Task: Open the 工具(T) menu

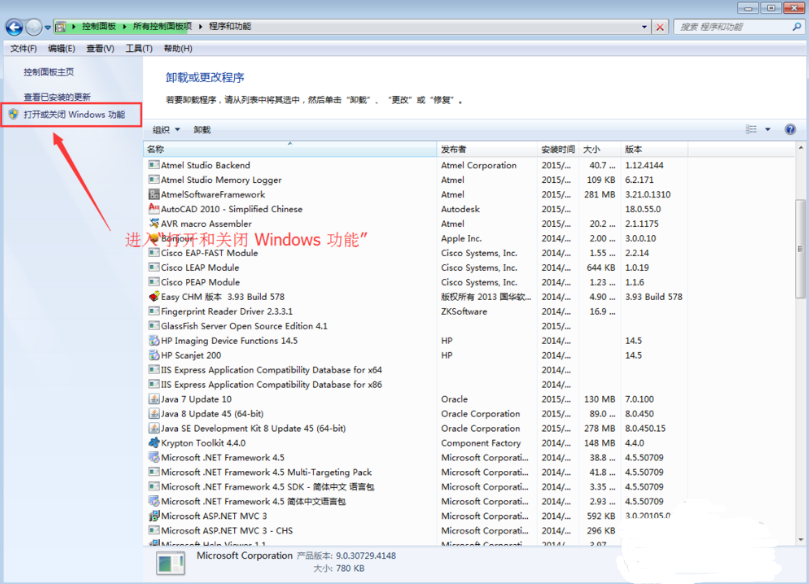Action: pyautogui.click(x=139, y=48)
